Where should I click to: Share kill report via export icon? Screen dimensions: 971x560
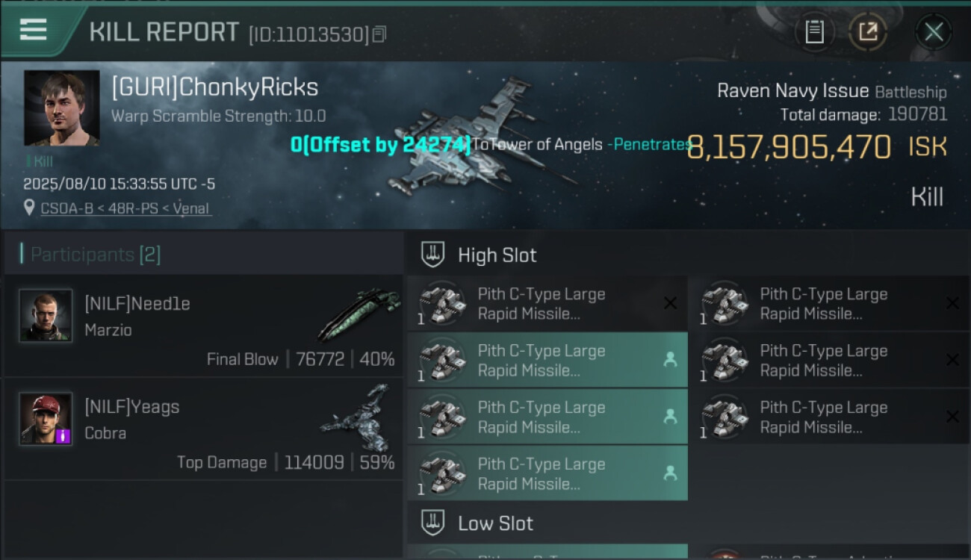(x=867, y=31)
